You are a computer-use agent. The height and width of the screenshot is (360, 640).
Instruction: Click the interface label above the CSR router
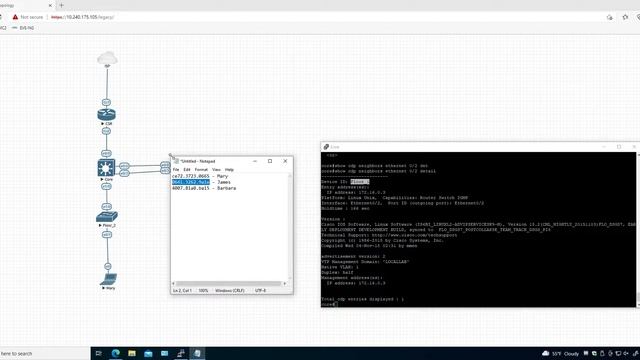point(106,102)
